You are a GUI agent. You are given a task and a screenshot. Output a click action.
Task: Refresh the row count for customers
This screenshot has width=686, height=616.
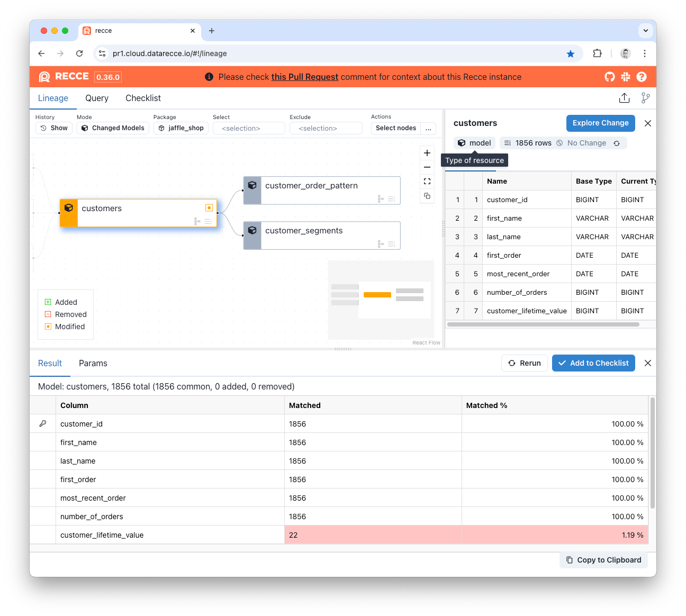pyautogui.click(x=617, y=143)
